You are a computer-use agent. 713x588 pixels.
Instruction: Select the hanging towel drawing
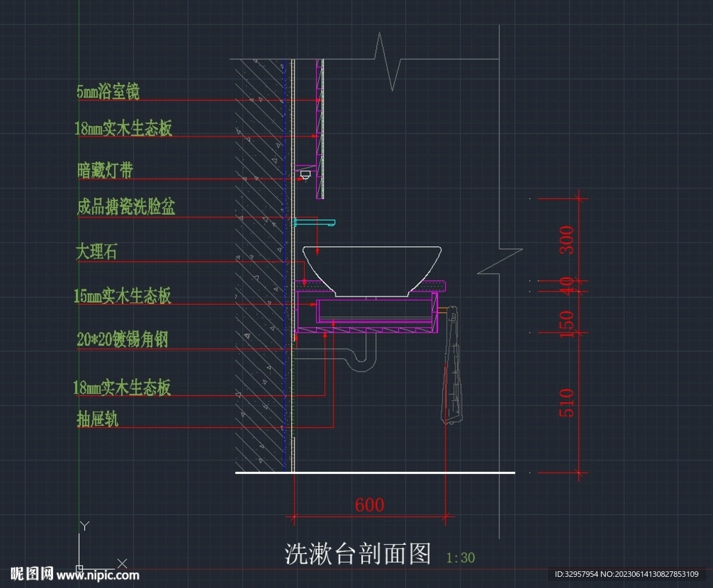[452, 365]
